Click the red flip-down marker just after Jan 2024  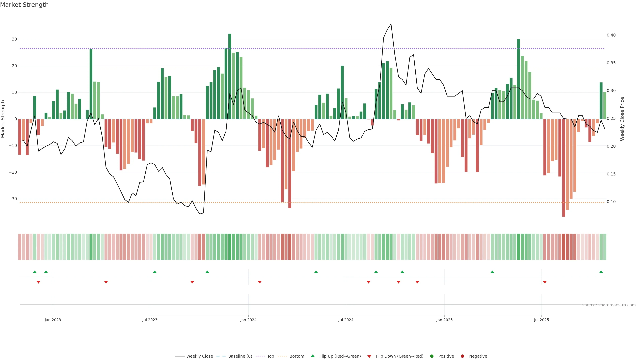point(260,282)
